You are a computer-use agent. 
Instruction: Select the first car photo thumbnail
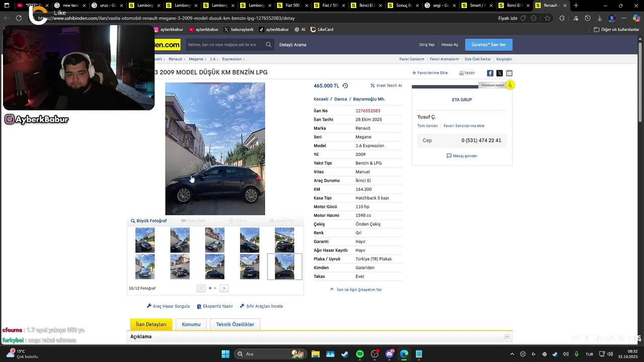point(145,240)
